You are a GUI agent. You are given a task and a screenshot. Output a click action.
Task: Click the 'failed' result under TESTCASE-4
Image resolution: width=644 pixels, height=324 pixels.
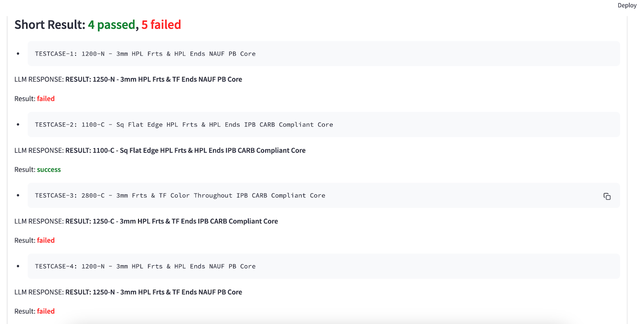[46, 312]
